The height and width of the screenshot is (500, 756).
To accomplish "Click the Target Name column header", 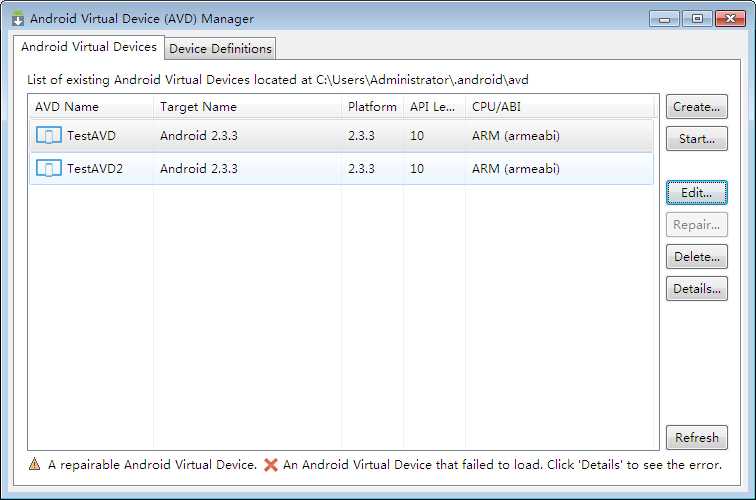I will [248, 107].
